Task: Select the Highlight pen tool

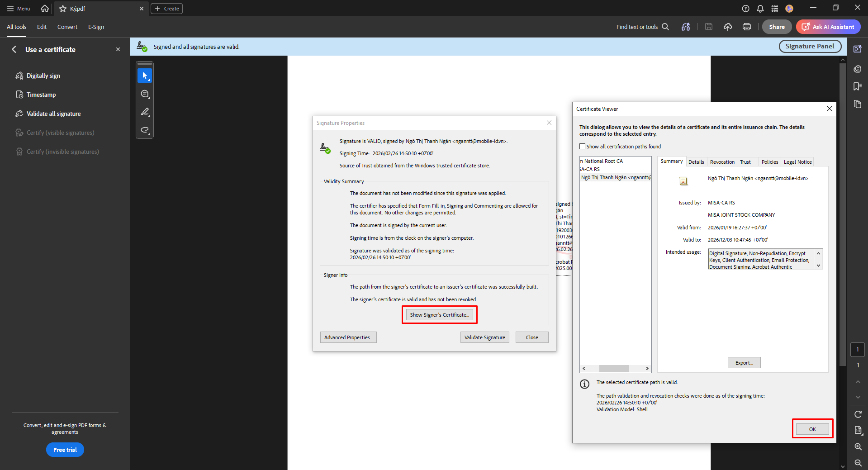Action: pyautogui.click(x=145, y=112)
